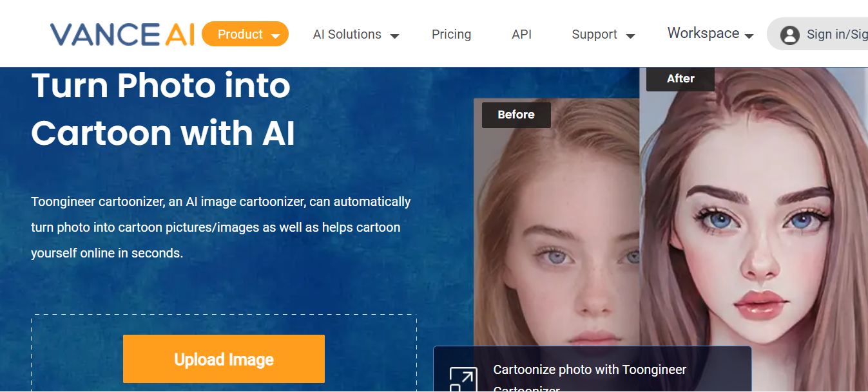Expand the Support dropdown

coord(603,35)
